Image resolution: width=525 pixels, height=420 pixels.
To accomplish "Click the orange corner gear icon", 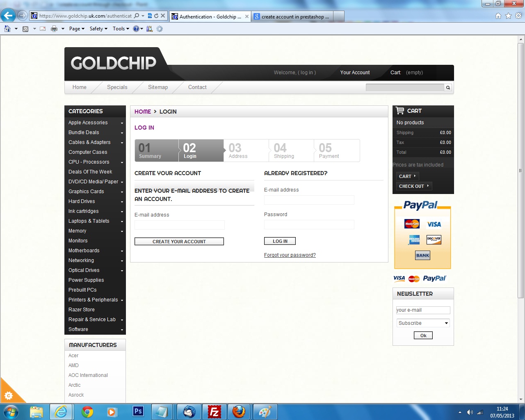I will 9,396.
